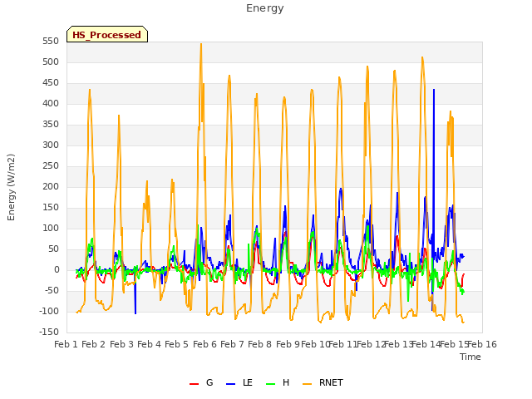
Task: Click the Feb 15 x-axis label
Action: 454,344
